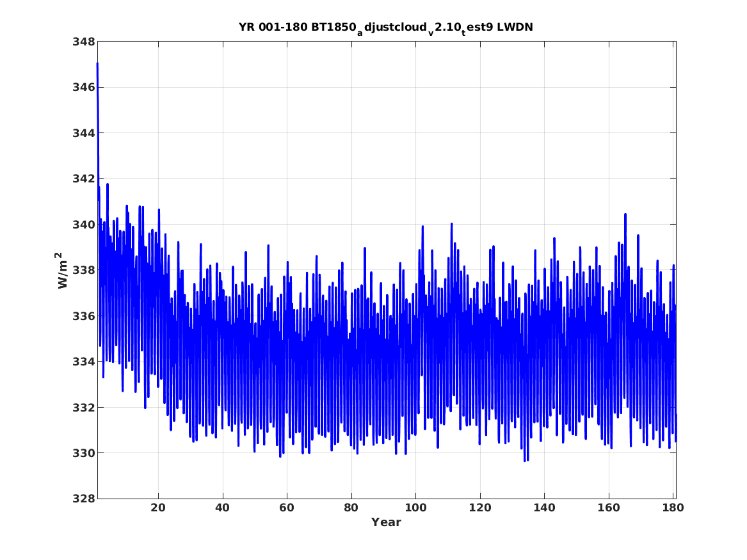Click the plot title YR 001-180 BT1850 LWDN
747x560 pixels.
point(386,28)
